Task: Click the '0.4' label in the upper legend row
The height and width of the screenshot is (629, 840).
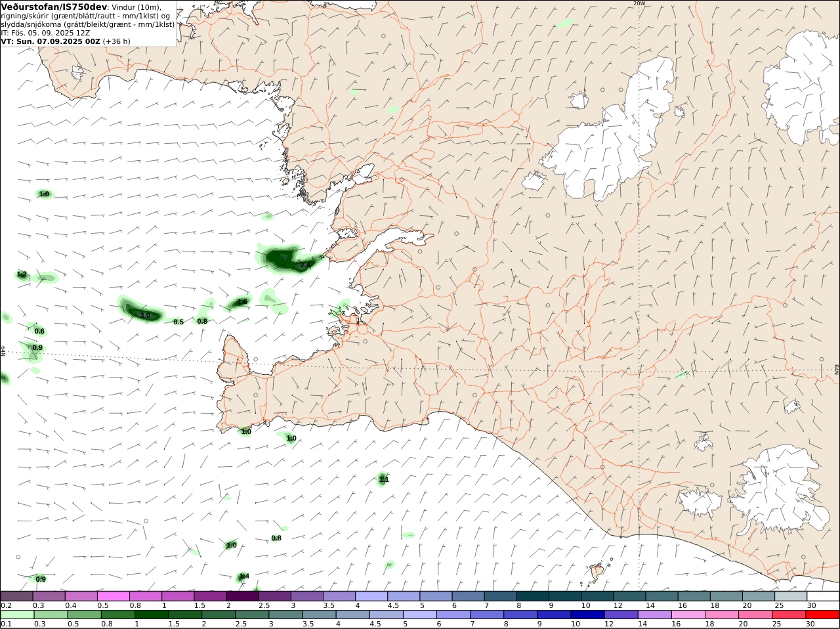Action: [x=71, y=605]
